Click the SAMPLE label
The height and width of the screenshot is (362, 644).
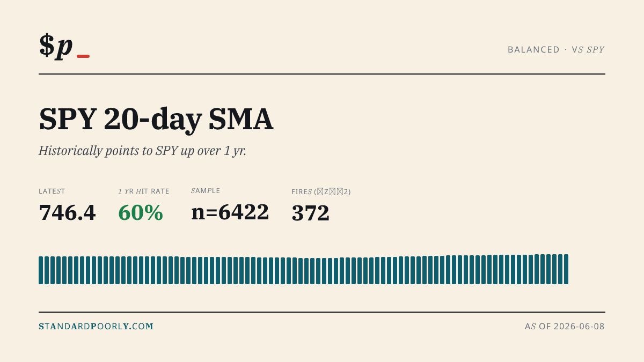pos(206,191)
